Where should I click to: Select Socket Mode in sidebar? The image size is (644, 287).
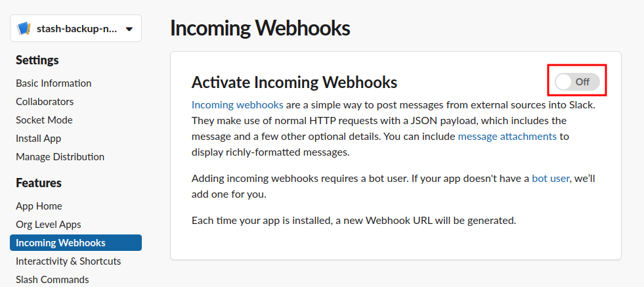pyautogui.click(x=44, y=120)
